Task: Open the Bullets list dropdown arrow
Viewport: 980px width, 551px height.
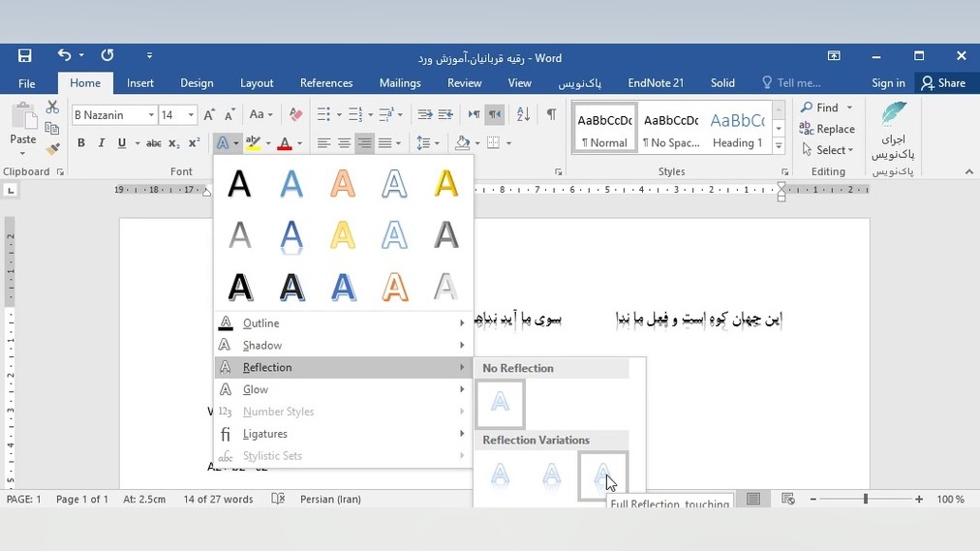Action: pyautogui.click(x=339, y=115)
